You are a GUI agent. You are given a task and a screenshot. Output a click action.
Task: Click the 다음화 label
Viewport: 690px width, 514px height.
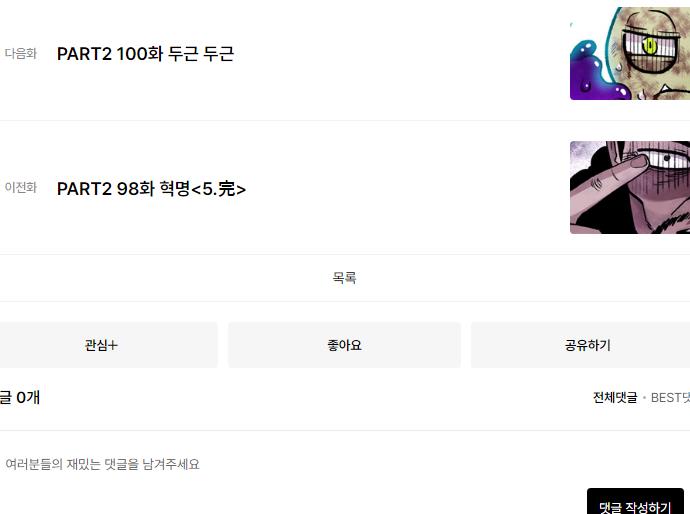tap(21, 54)
